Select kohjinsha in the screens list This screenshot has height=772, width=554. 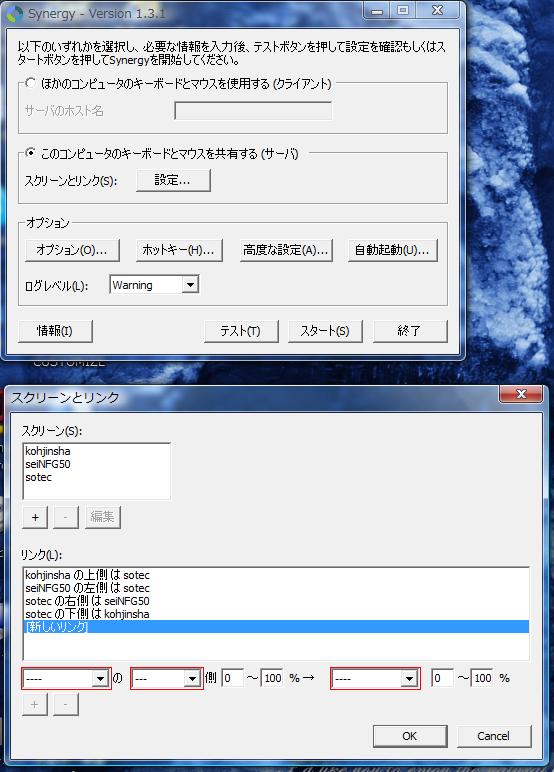click(97, 451)
